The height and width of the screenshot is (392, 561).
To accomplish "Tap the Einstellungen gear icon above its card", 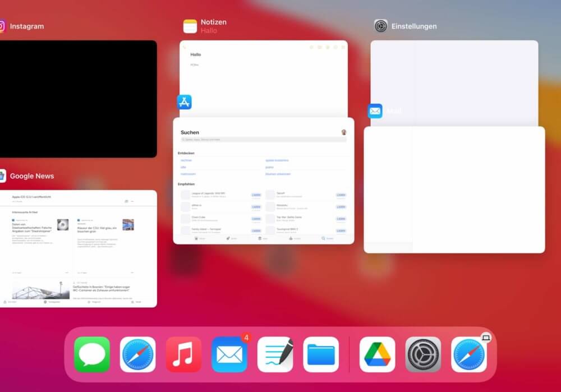I will point(381,26).
